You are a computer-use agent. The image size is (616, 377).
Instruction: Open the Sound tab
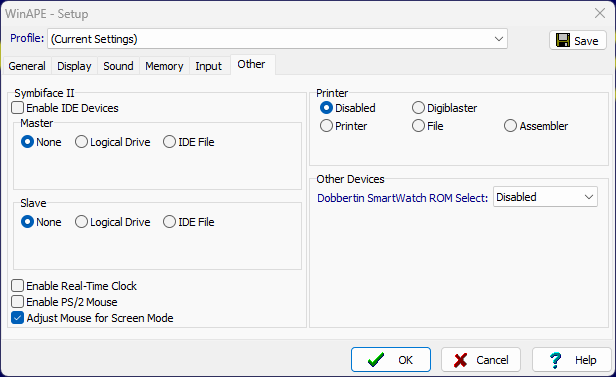[118, 66]
